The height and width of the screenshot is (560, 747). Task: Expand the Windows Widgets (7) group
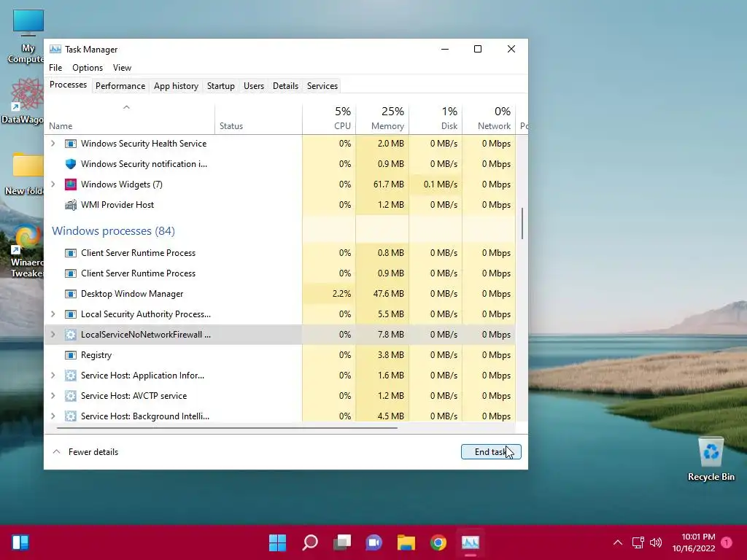(x=53, y=184)
